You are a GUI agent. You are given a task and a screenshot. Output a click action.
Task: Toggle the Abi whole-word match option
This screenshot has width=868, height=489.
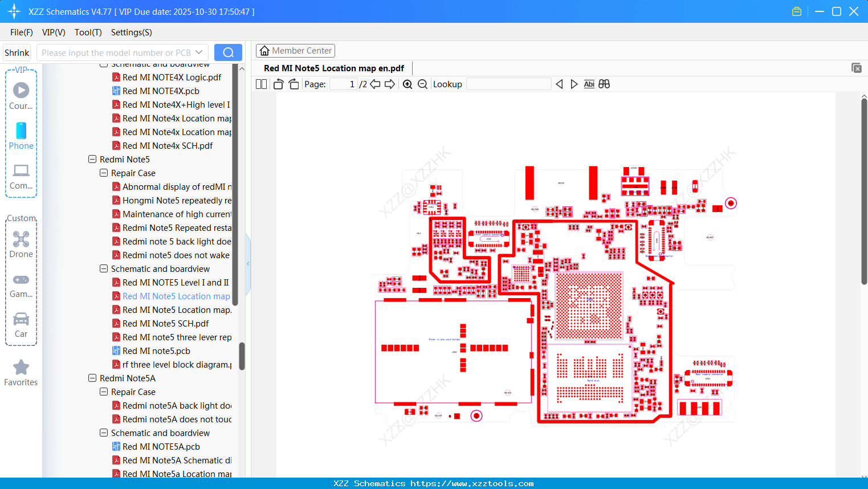click(x=589, y=84)
